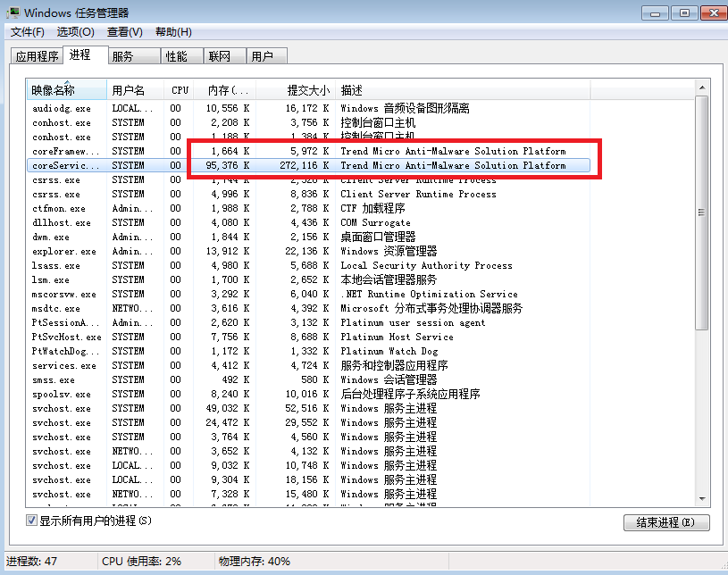
Task: Toggle 显示所有用户的进程 checkbox
Action: coord(32,520)
